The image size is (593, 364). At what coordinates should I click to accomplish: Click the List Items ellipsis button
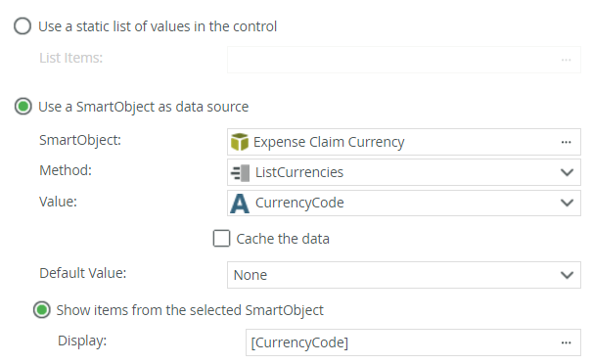567,60
